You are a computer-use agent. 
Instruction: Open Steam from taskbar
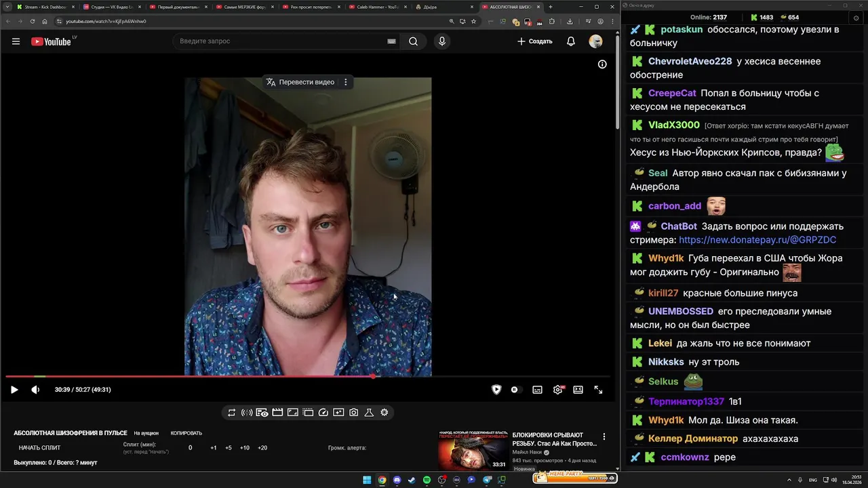point(412,480)
